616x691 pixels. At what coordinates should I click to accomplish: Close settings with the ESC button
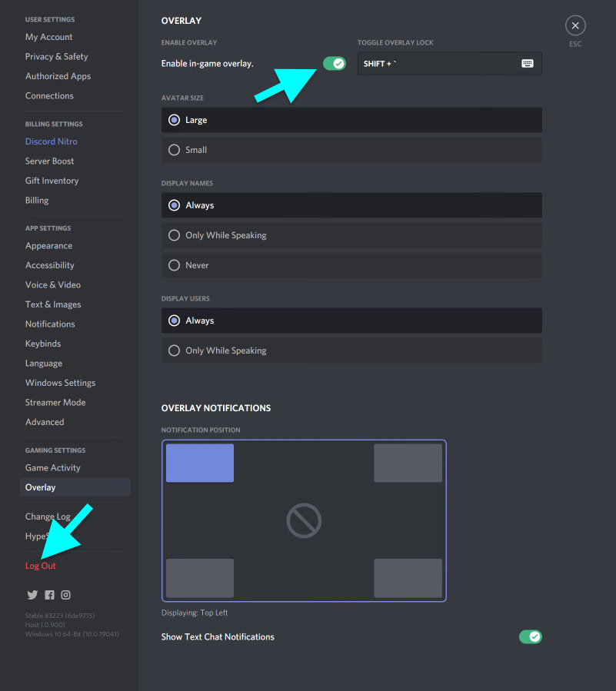pos(574,25)
